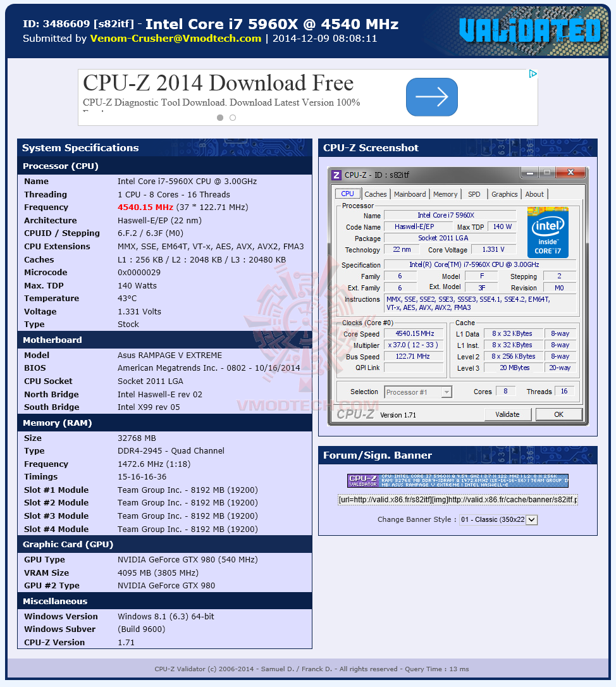Open the Change Banner Style dropdown
616x687 pixels.
pos(498,519)
